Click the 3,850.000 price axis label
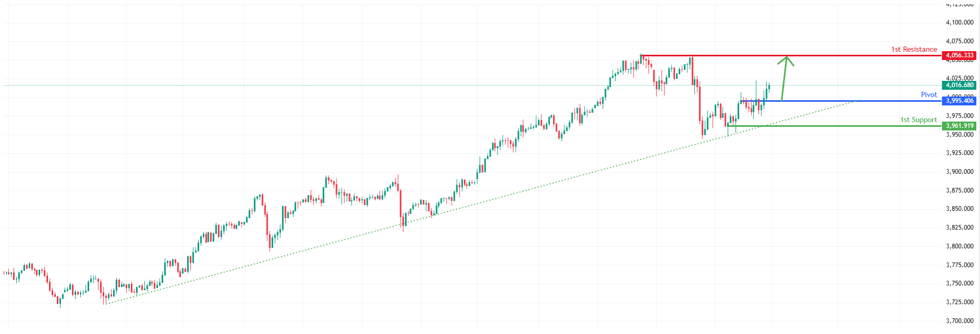980x334 pixels. tap(959, 209)
